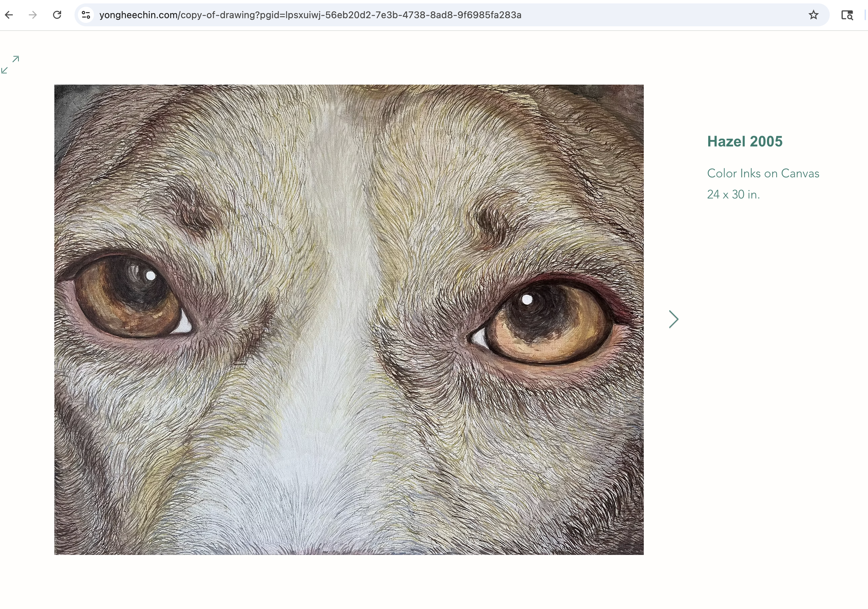This screenshot has width=868, height=609.
Task: Click the Hazel 2005 title
Action: [744, 141]
